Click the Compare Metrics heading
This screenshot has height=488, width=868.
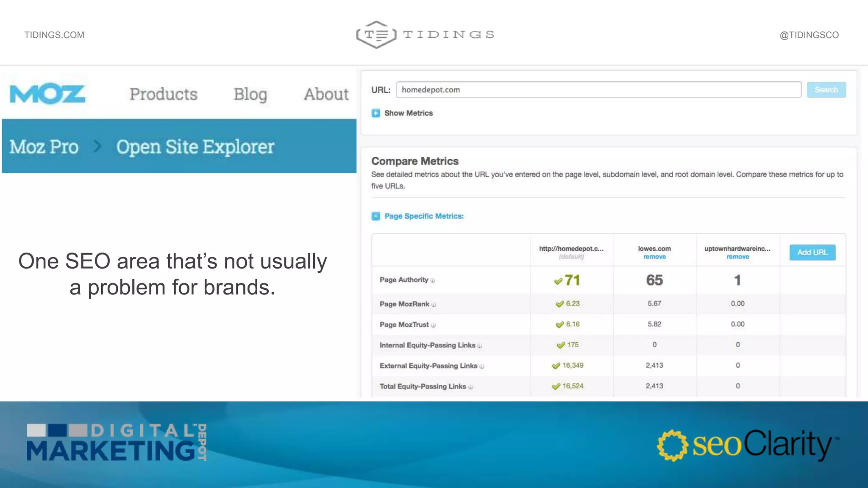(415, 161)
